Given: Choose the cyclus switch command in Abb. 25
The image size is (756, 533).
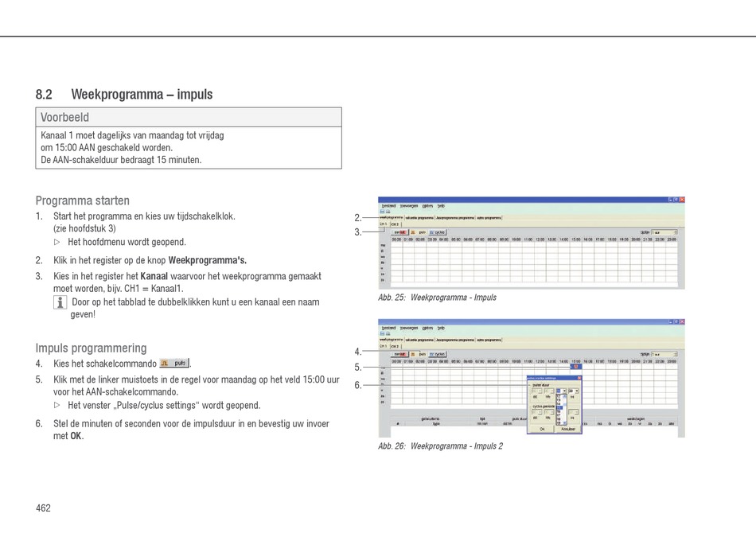Looking at the screenshot, I should click(x=438, y=232).
